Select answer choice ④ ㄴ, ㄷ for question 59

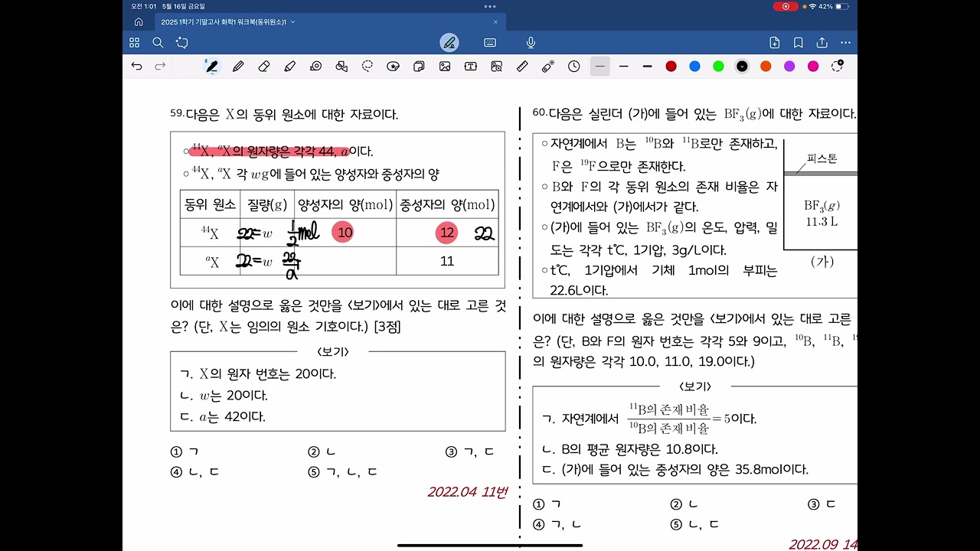194,472
